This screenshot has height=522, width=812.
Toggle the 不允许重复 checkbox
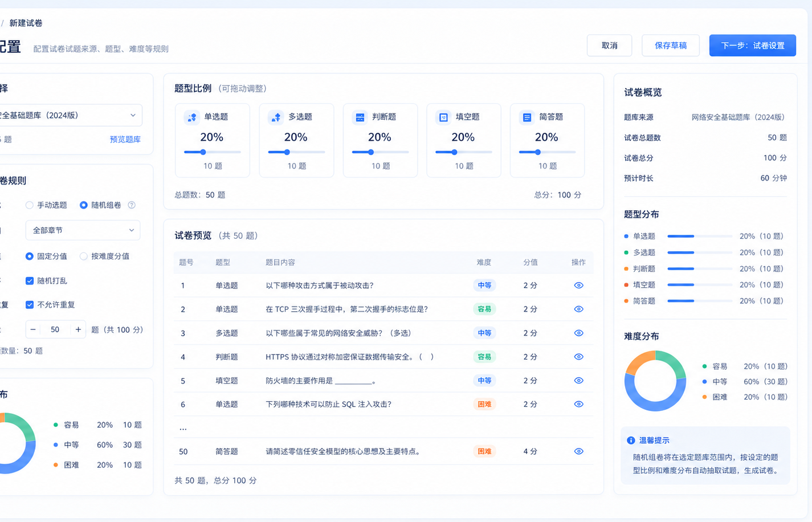point(30,305)
